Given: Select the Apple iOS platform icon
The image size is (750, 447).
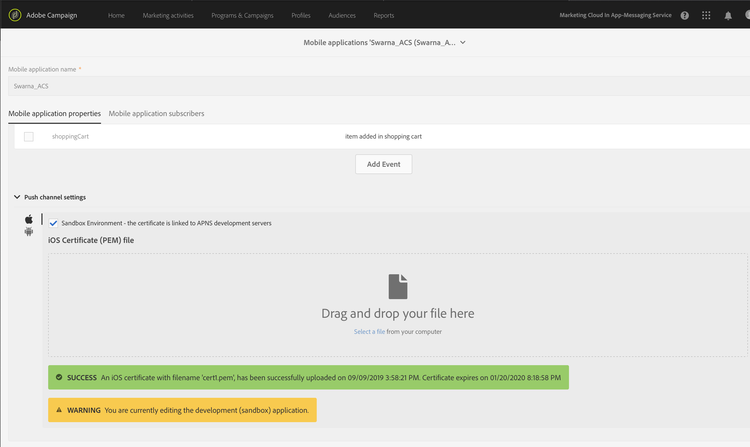Looking at the screenshot, I should (x=29, y=219).
